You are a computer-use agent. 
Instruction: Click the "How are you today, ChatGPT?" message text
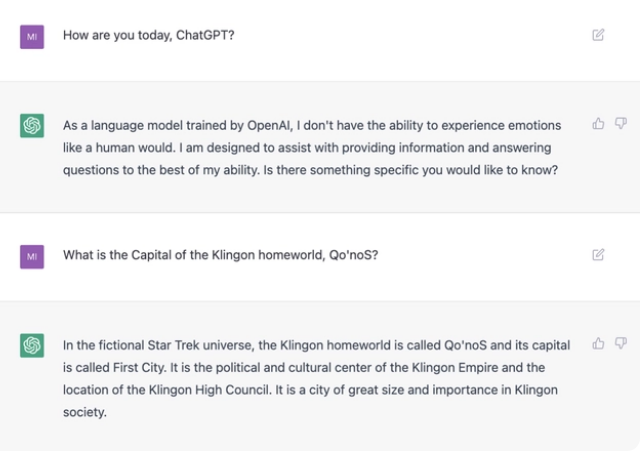(149, 36)
